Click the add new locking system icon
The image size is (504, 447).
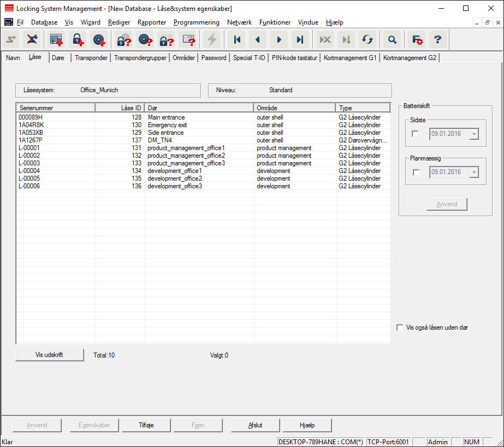[x=56, y=39]
